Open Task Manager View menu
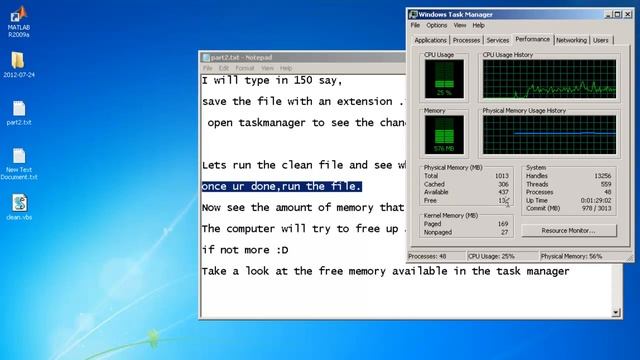The width and height of the screenshot is (640, 360). (x=460, y=25)
